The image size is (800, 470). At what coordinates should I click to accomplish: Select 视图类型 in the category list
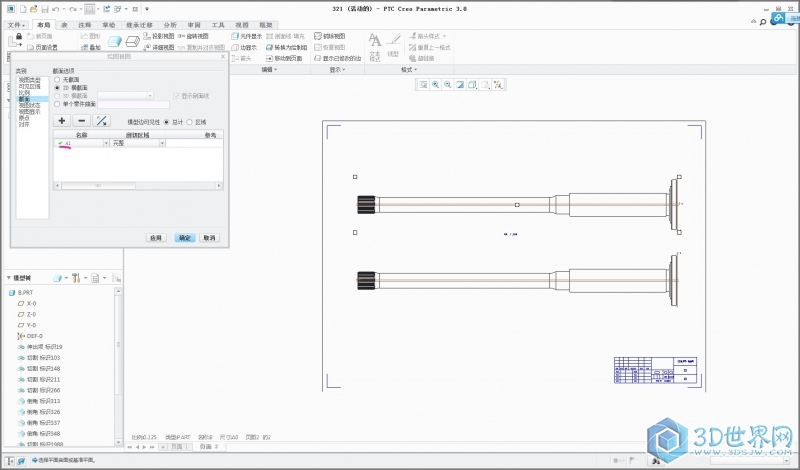(x=29, y=80)
